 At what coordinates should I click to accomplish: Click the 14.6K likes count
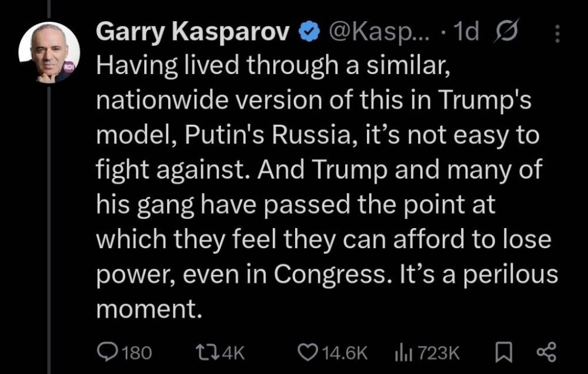pos(346,353)
